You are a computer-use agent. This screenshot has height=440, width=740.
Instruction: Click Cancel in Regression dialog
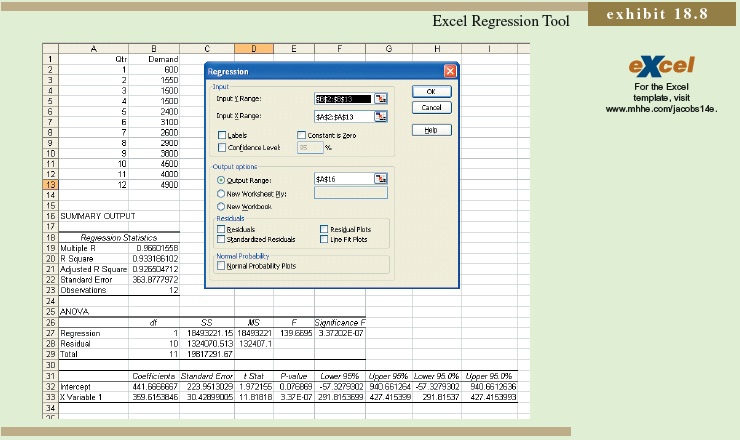pos(431,107)
